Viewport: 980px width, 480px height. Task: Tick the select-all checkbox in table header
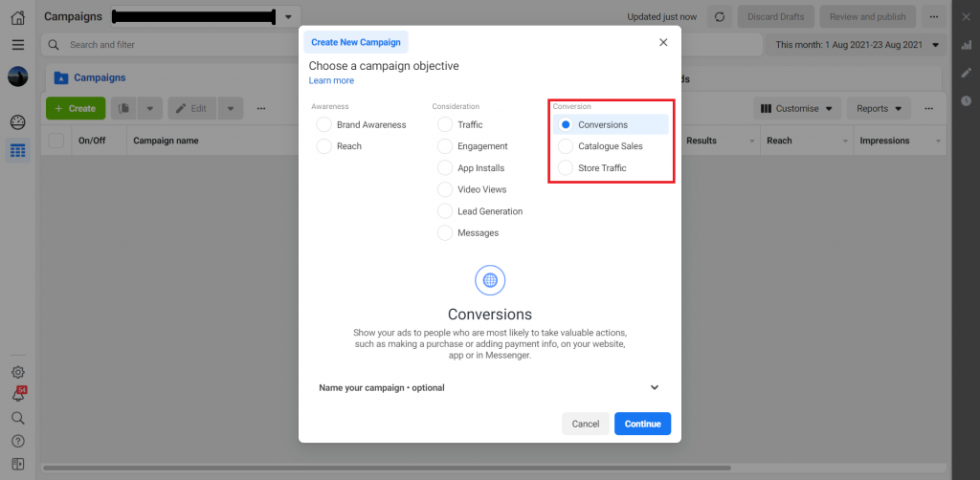coord(56,141)
